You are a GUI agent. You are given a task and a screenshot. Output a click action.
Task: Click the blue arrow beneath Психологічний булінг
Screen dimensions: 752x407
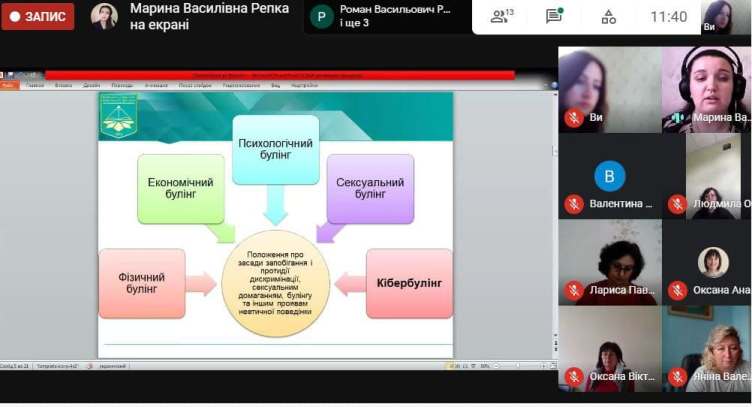pos(276,205)
